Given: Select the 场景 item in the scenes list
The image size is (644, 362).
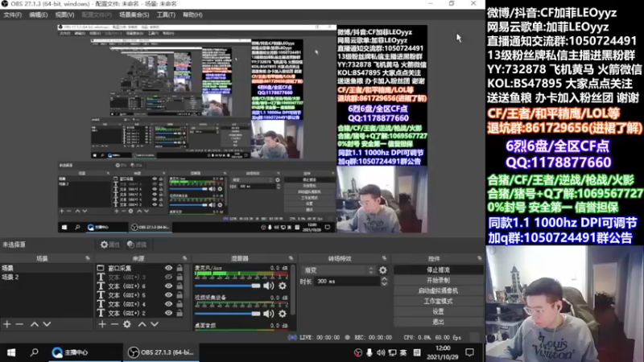Looking at the screenshot, I should coord(47,268).
